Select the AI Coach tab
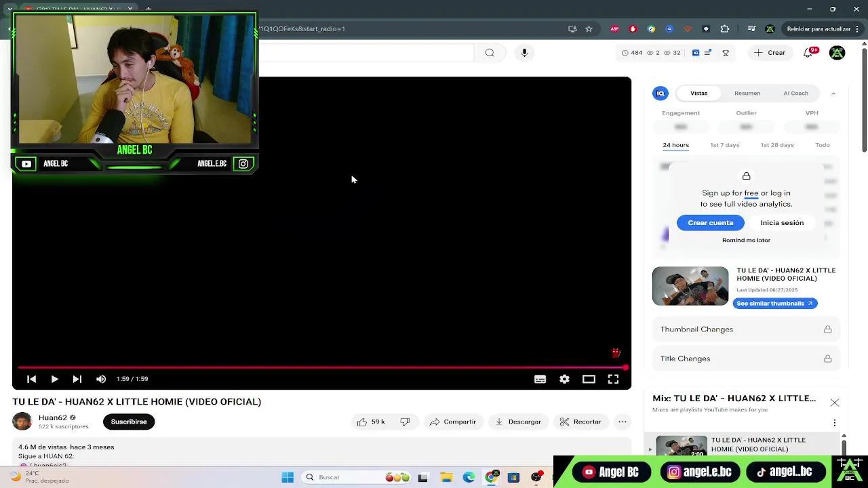868x488 pixels. pyautogui.click(x=795, y=93)
